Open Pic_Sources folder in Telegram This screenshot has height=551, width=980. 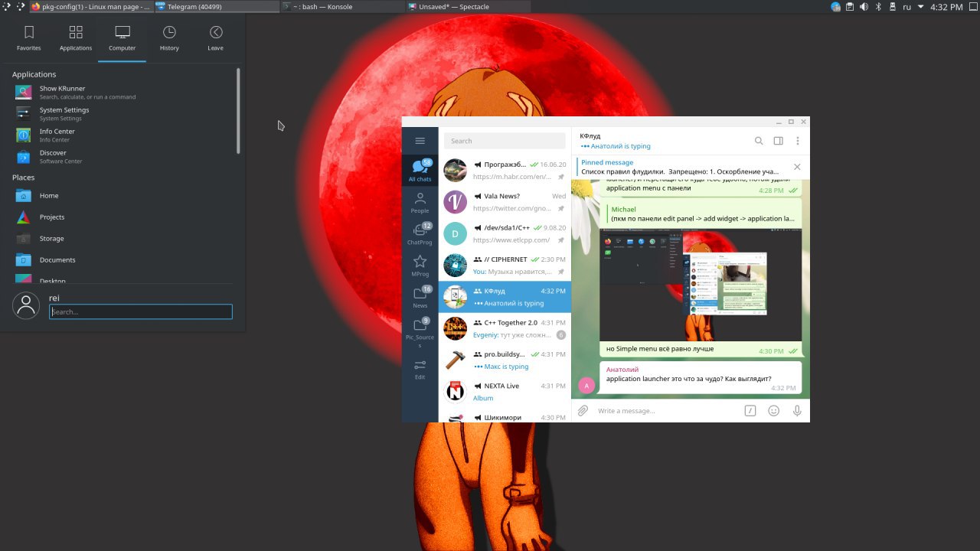pos(420,331)
